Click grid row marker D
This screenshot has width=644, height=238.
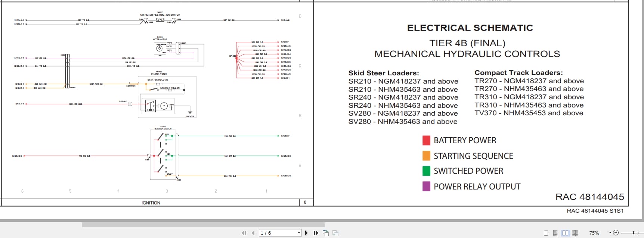coord(300,16)
